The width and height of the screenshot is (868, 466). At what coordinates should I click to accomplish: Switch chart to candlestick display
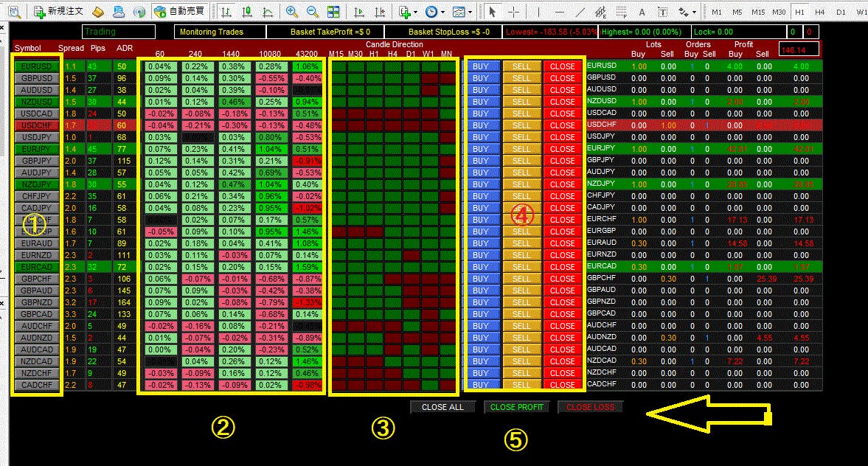246,12
